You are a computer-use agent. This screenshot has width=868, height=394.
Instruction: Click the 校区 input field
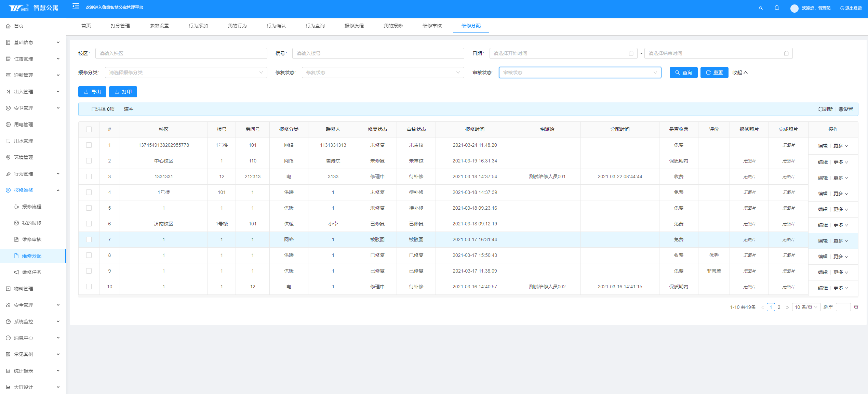coord(181,53)
